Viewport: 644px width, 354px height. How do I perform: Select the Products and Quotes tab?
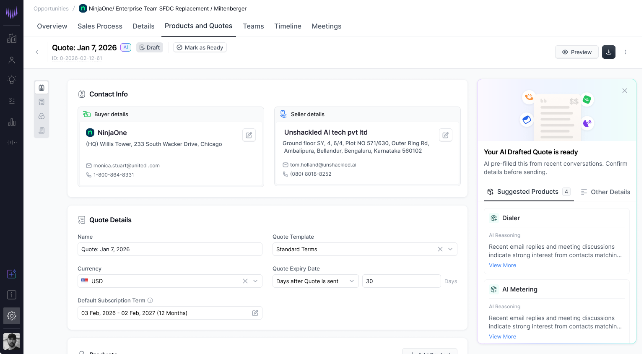click(198, 26)
